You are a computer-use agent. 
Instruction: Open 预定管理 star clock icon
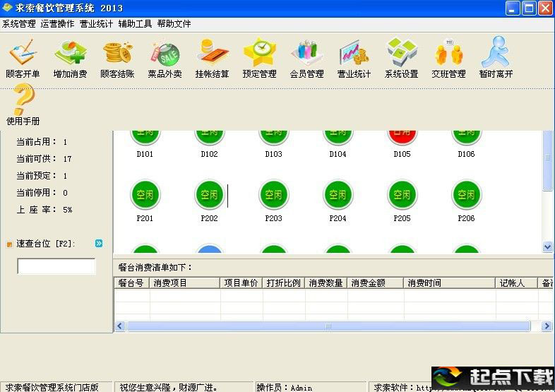pyautogui.click(x=259, y=59)
